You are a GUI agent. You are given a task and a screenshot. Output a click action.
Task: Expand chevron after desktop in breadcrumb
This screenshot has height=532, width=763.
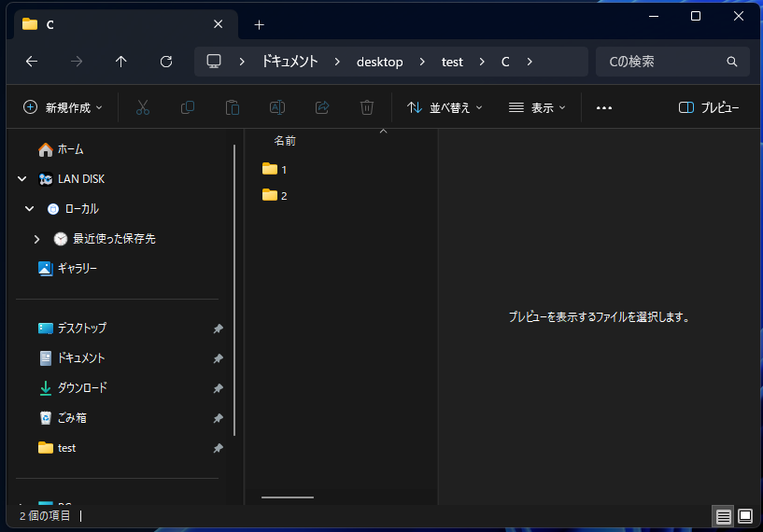click(x=422, y=62)
